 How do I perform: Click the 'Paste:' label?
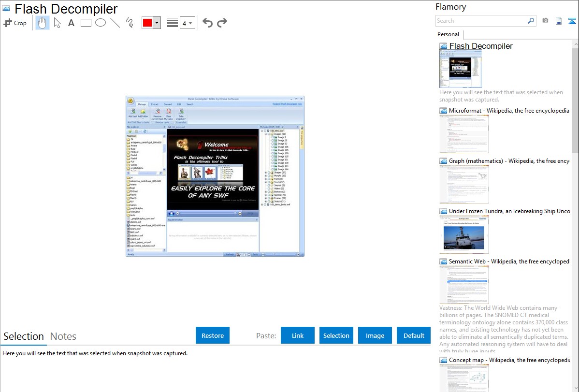pyautogui.click(x=266, y=335)
